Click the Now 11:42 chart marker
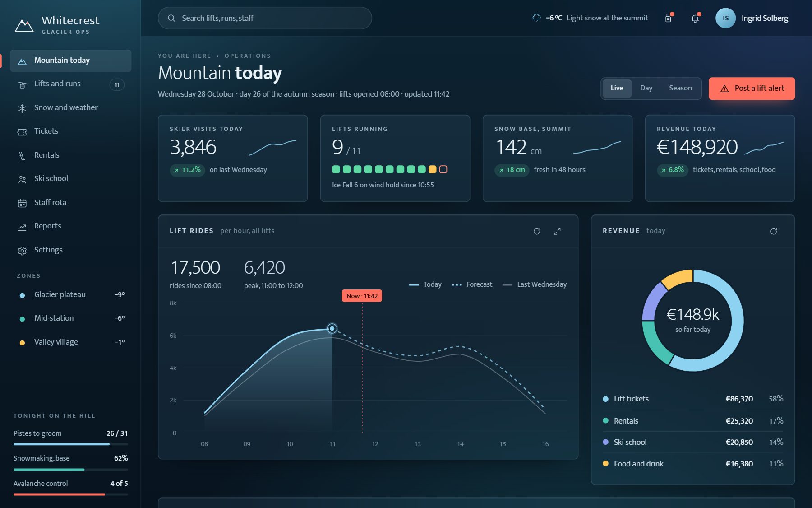This screenshot has height=508, width=812. (362, 296)
